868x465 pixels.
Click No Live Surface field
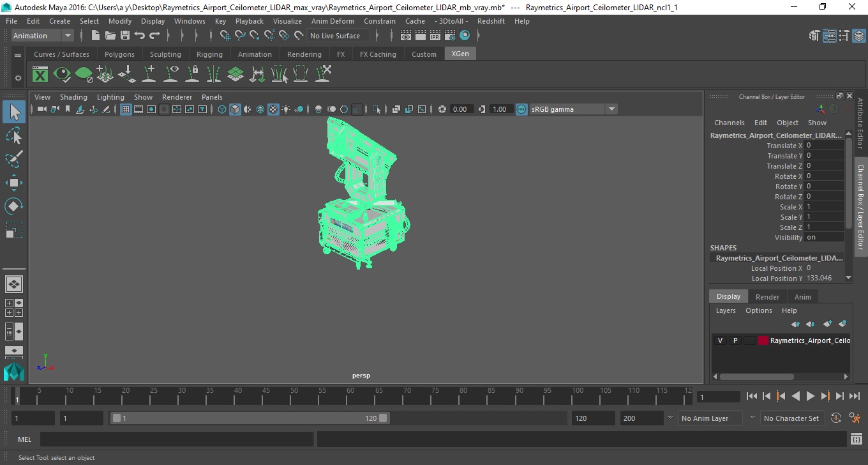tap(337, 36)
